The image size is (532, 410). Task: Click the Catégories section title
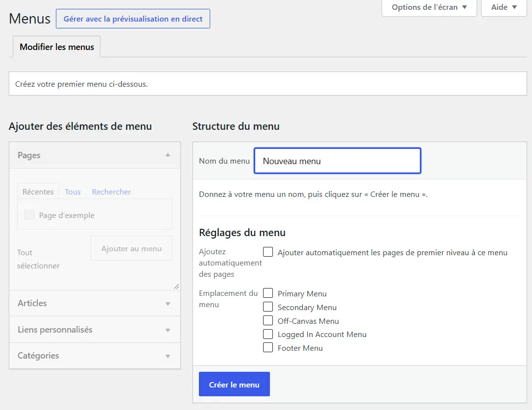pos(38,356)
